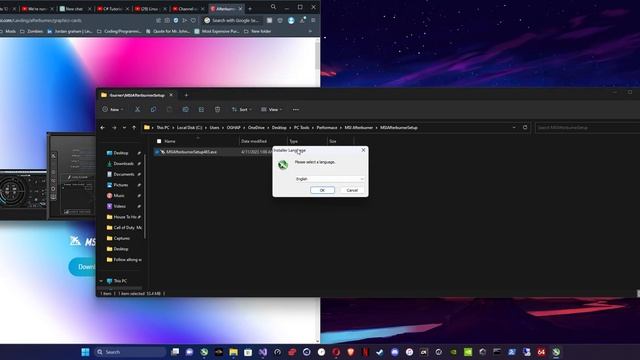Image resolution: width=640 pixels, height=360 pixels.
Task: Go up one folder level
Action: (134, 128)
